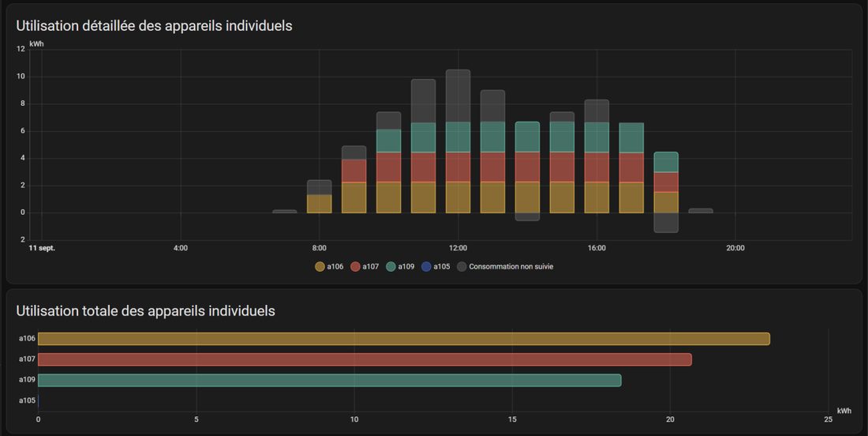
Task: Toggle a107 series in chart legend
Action: 365,266
